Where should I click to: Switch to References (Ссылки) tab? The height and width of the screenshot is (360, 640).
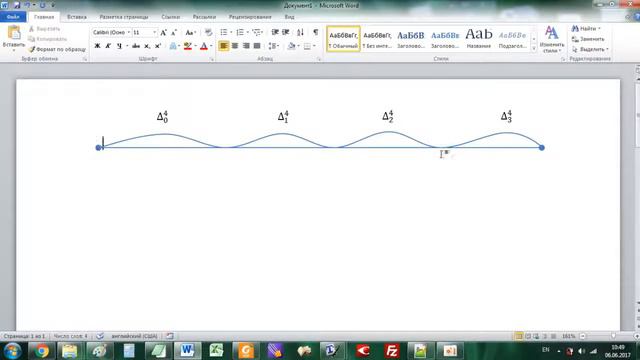pyautogui.click(x=171, y=17)
